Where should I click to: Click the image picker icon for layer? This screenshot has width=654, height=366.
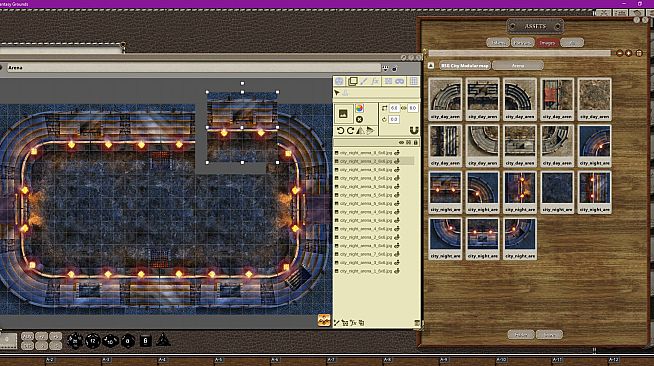343,113
